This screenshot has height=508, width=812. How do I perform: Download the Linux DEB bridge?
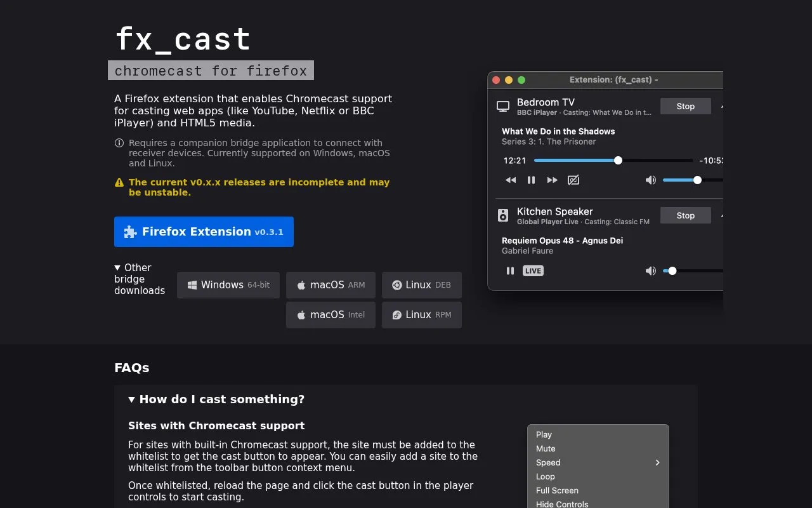tap(422, 285)
